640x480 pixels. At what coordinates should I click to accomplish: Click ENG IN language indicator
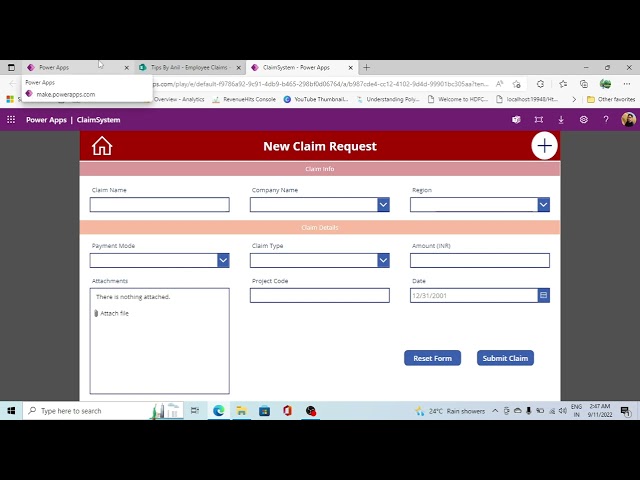click(x=576, y=411)
